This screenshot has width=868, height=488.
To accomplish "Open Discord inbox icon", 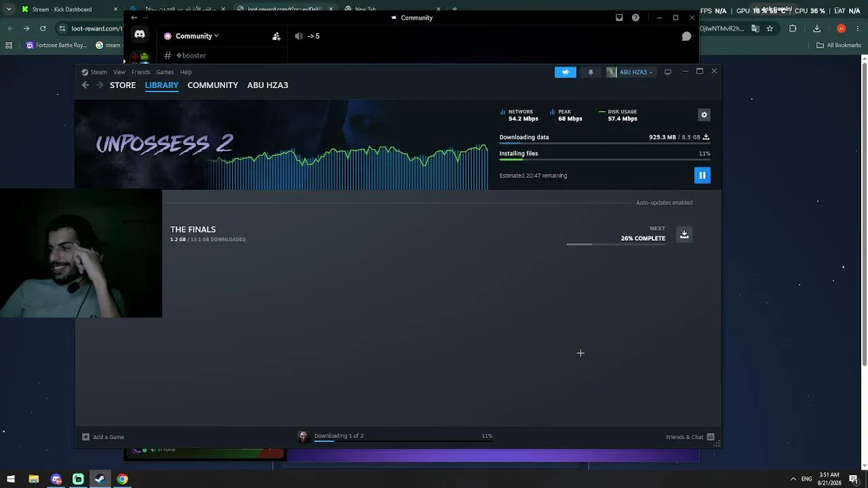I will (619, 18).
